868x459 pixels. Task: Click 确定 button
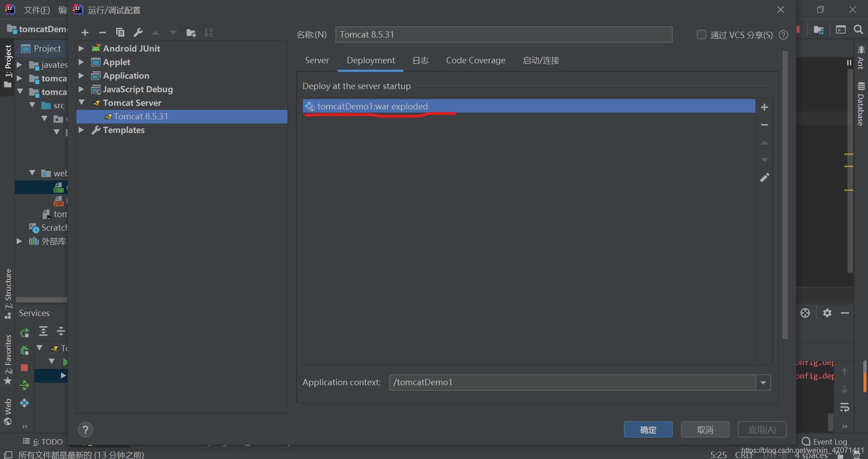[x=648, y=430]
